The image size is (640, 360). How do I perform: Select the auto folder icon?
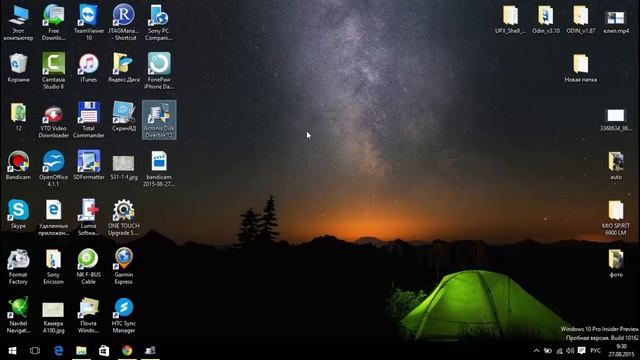[x=616, y=166]
